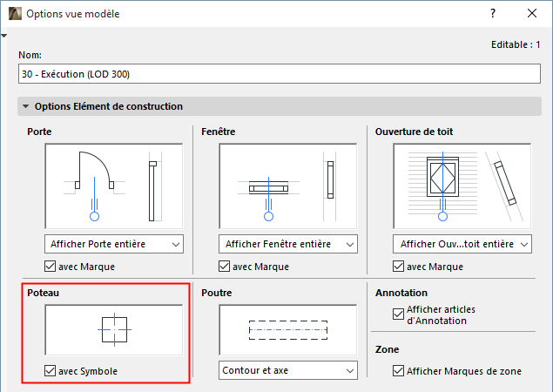Click the help question mark button
This screenshot has height=392, width=553.
tap(493, 14)
